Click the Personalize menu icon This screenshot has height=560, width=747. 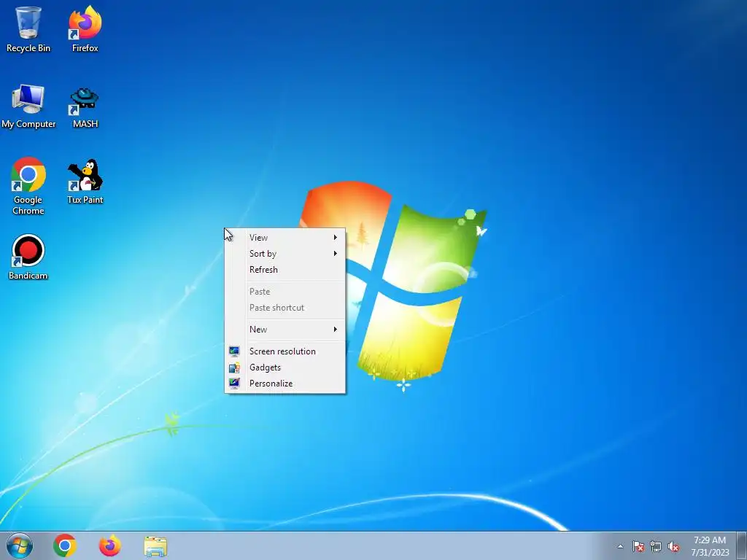coord(234,384)
